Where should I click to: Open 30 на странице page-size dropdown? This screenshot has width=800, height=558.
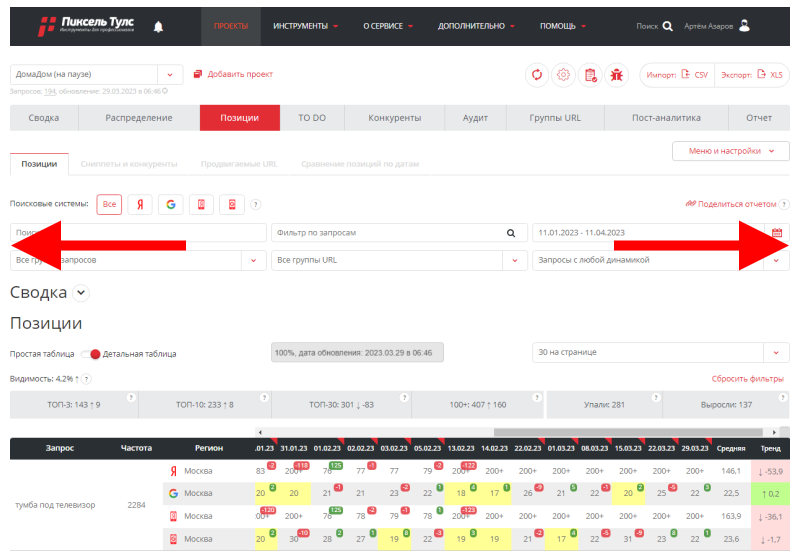[x=661, y=352]
